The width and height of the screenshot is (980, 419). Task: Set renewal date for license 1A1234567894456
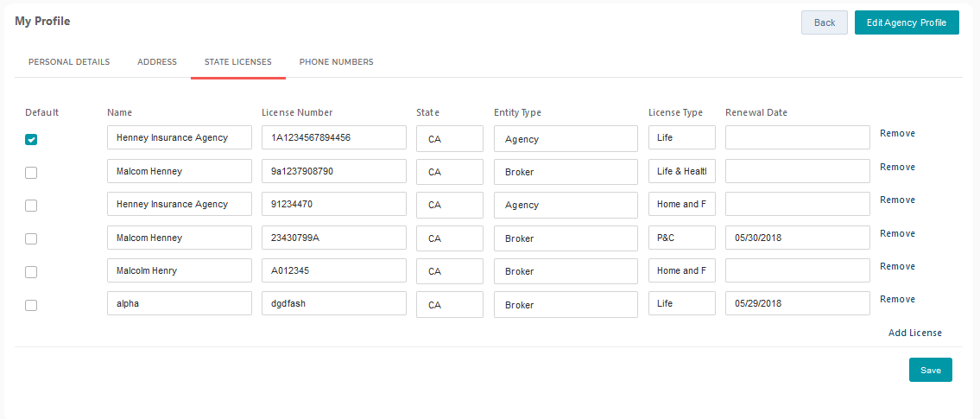coord(798,137)
